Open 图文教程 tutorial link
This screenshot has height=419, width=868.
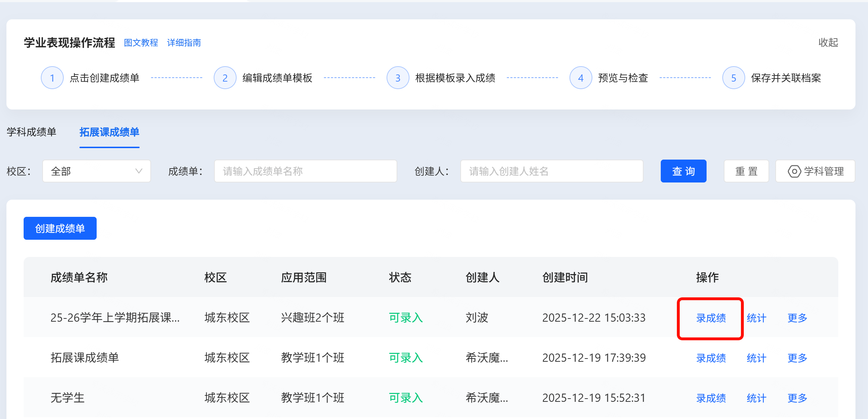pyautogui.click(x=141, y=43)
